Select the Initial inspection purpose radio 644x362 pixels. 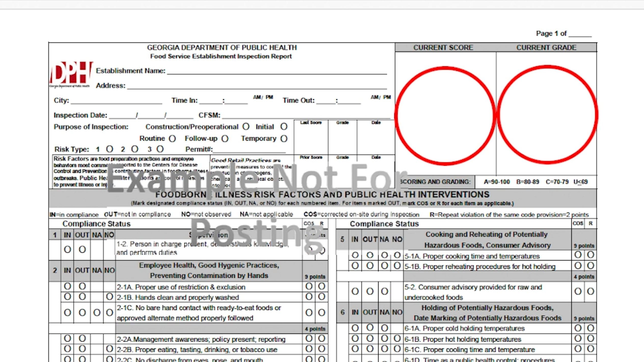(x=284, y=127)
